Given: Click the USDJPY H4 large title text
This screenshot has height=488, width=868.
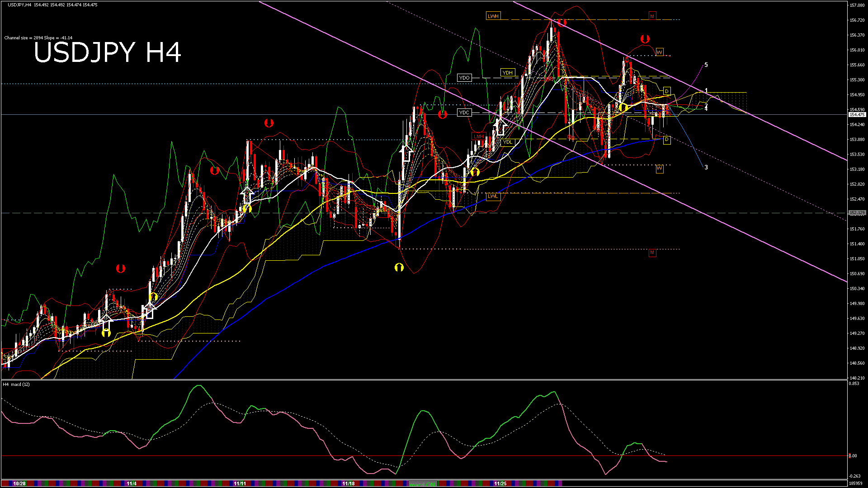Looking at the screenshot, I should 108,52.
